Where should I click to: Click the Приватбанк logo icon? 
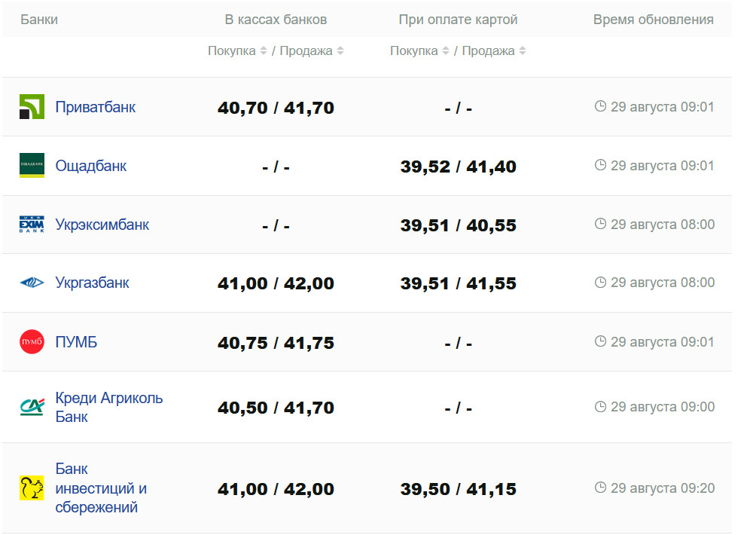[x=32, y=107]
